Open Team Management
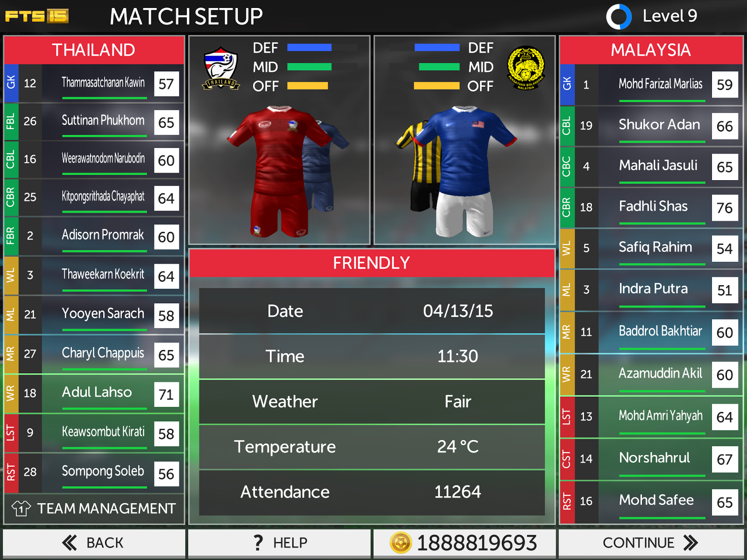Image resolution: width=747 pixels, height=560 pixels. [94, 508]
